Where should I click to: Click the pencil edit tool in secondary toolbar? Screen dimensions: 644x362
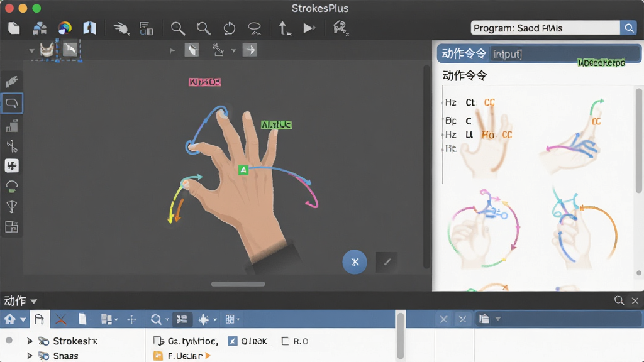click(x=218, y=50)
